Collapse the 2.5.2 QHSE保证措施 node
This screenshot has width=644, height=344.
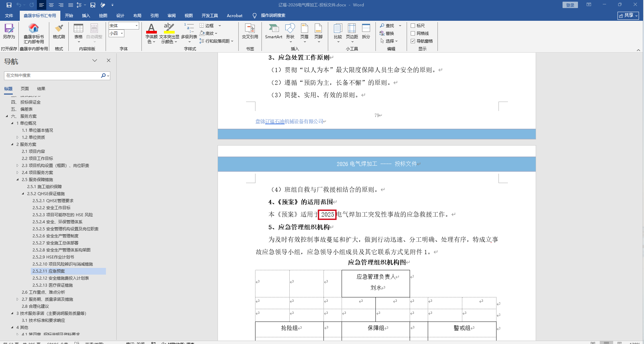tap(23, 194)
